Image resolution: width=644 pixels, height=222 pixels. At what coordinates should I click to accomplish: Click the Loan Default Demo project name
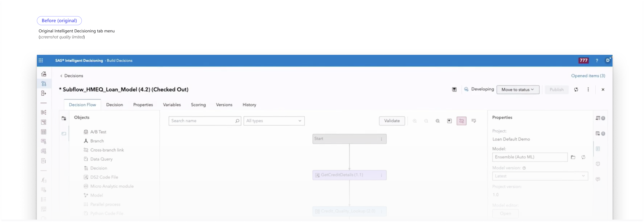511,139
